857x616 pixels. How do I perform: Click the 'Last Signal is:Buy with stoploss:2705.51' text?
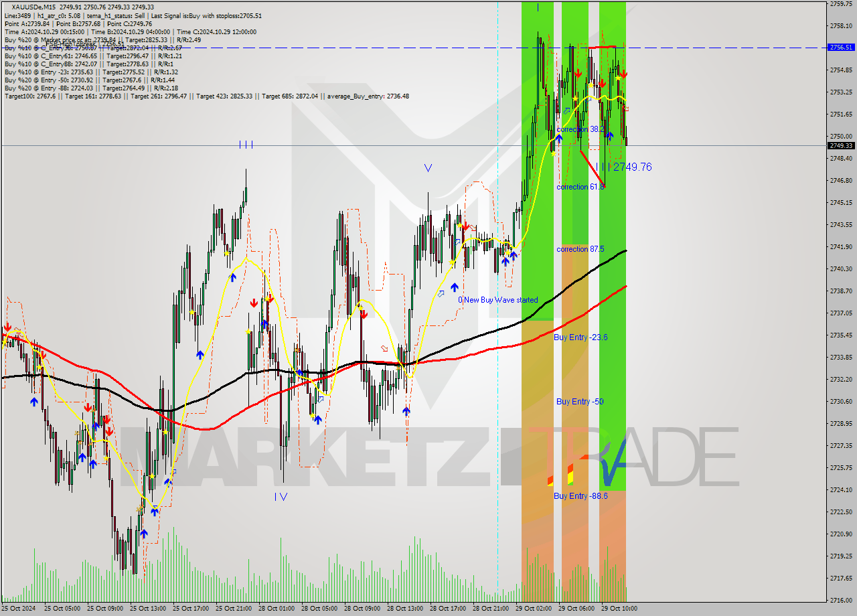pos(206,15)
